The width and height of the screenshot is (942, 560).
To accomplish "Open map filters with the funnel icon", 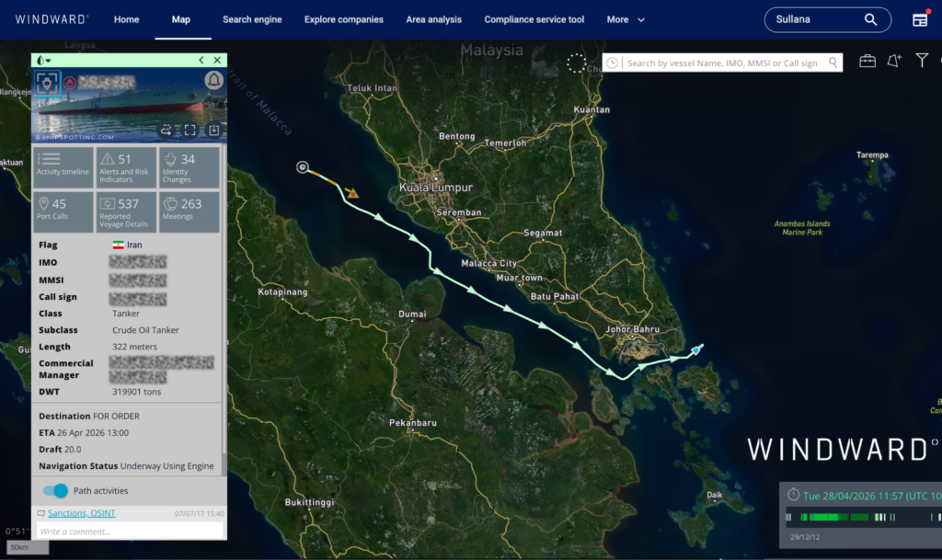I will point(922,60).
